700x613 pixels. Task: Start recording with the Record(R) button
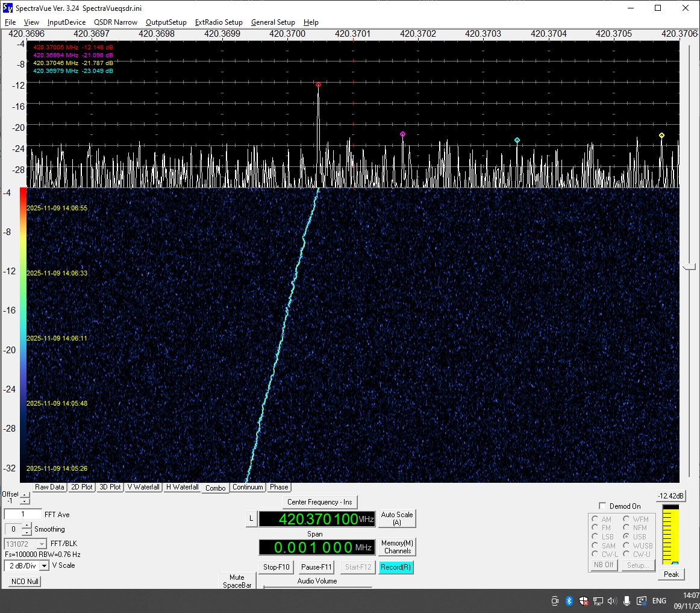[396, 567]
